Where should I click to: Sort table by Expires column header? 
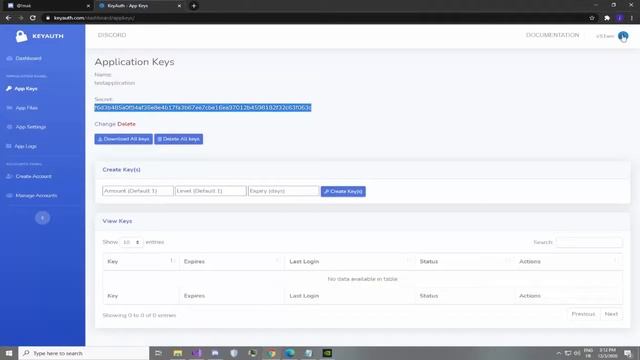tap(232, 261)
